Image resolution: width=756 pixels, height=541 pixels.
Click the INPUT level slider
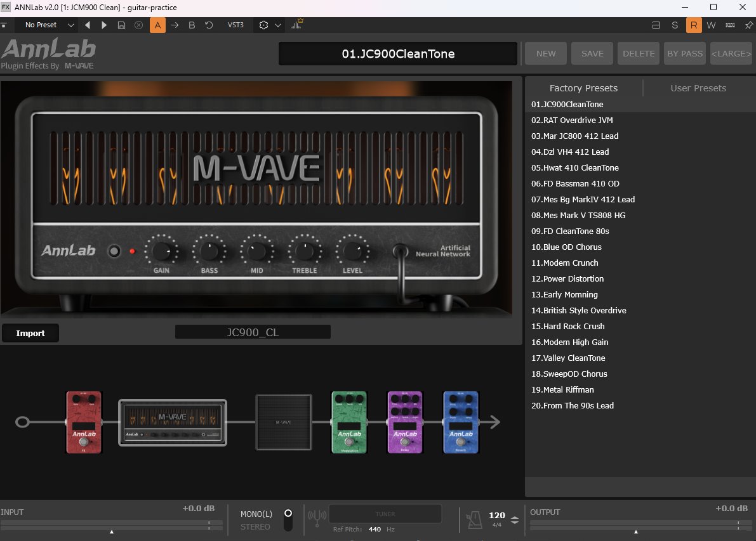pyautogui.click(x=112, y=525)
